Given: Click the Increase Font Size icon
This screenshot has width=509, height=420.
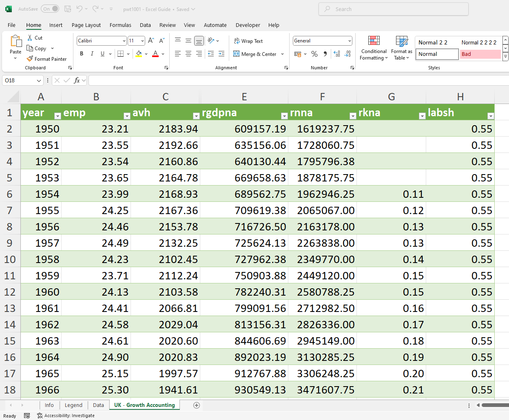Looking at the screenshot, I should (151, 40).
